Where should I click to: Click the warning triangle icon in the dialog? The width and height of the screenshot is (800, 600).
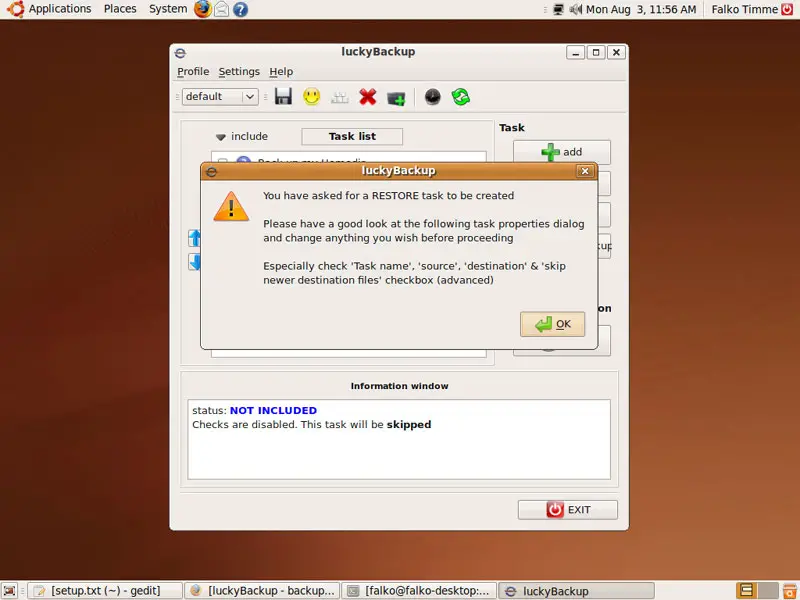(x=231, y=207)
